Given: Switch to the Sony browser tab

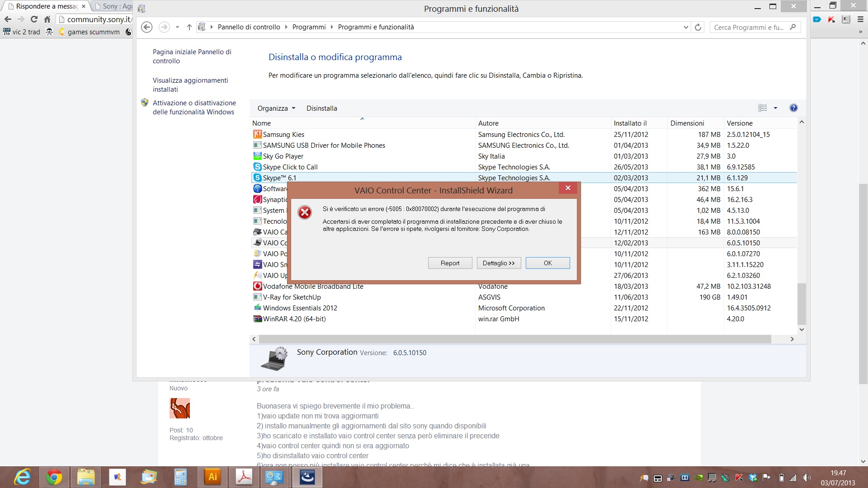Looking at the screenshot, I should (114, 6).
